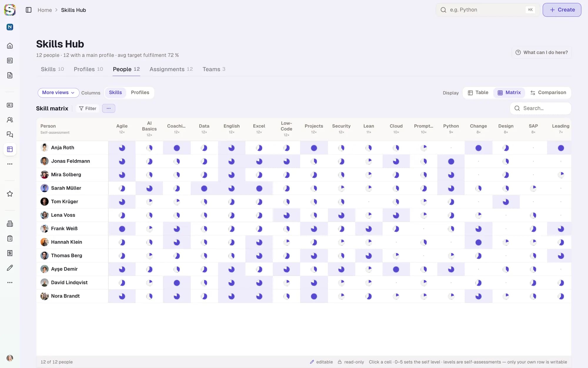Open the people group icon in sidebar
This screenshot has width=588, height=368.
(10, 120)
